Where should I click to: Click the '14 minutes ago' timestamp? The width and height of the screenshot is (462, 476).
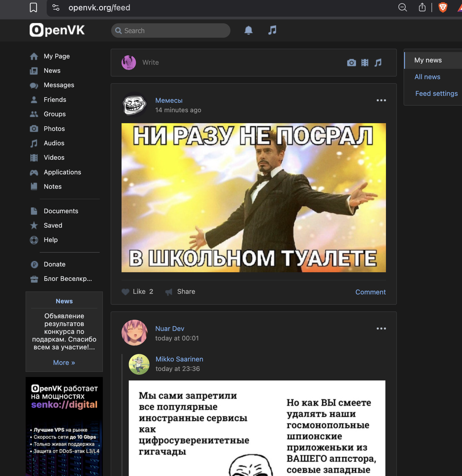(178, 110)
